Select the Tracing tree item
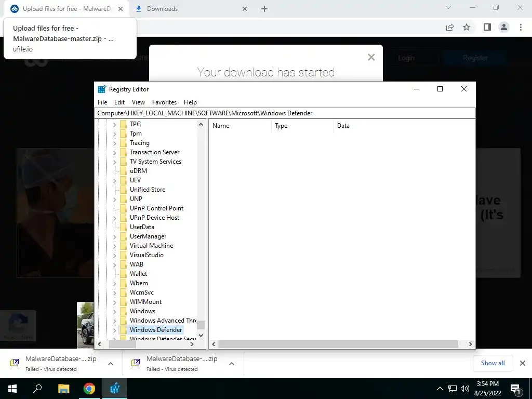Screen dimensions: 532x399 point(139,142)
